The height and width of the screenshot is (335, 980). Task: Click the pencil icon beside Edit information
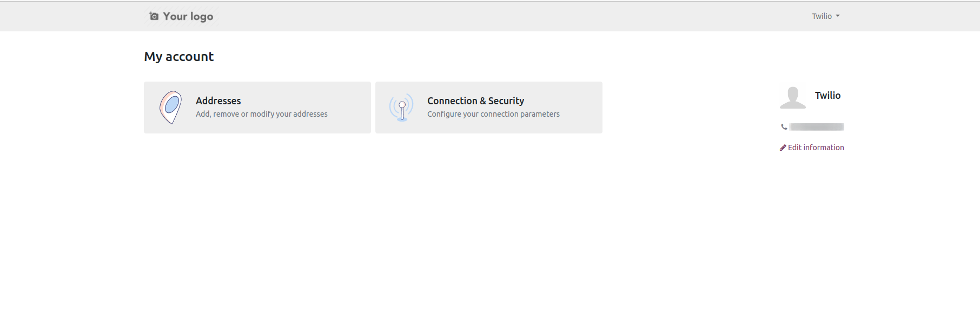[783, 148]
